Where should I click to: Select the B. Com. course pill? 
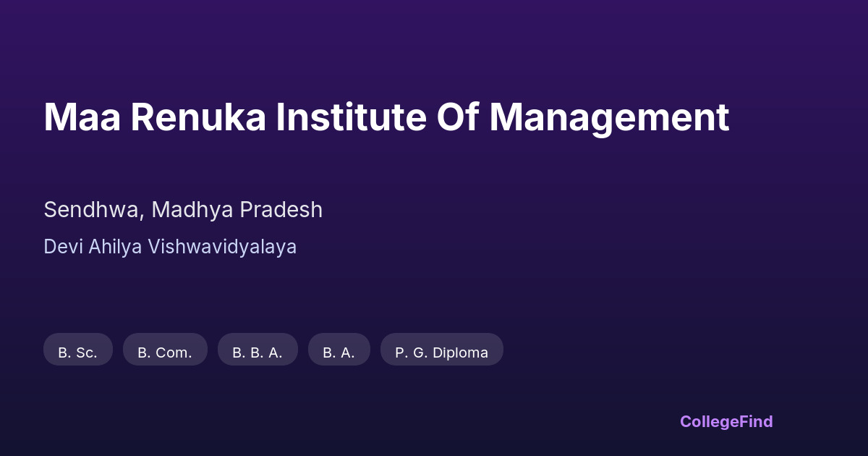pos(165,351)
